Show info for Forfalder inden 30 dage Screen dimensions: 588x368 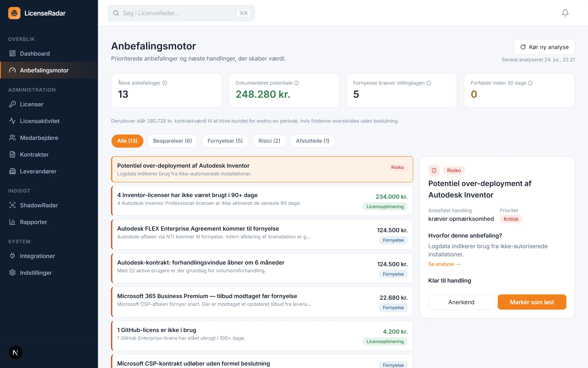[530, 83]
